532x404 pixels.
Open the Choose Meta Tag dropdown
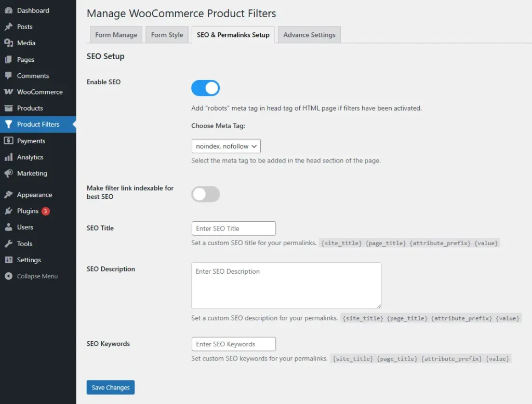[226, 146]
